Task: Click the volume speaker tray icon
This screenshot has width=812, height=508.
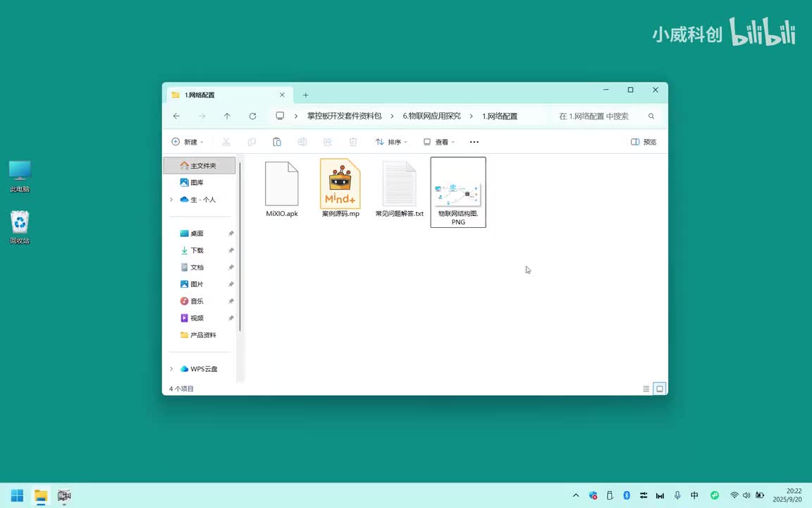Action: (746, 495)
